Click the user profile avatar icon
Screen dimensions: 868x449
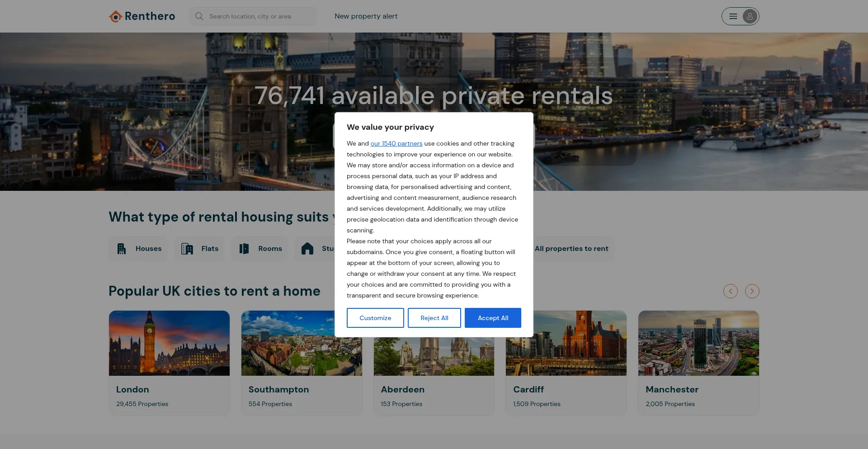(x=750, y=16)
